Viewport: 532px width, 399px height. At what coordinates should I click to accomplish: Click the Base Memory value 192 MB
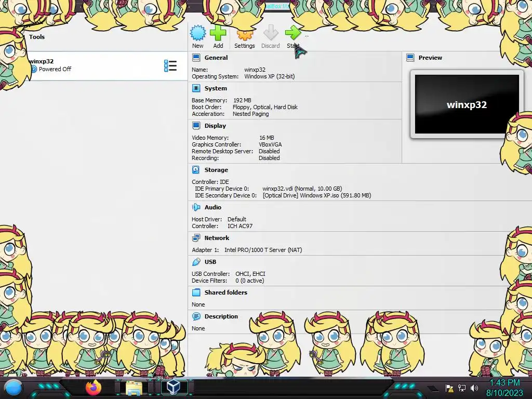242,100
